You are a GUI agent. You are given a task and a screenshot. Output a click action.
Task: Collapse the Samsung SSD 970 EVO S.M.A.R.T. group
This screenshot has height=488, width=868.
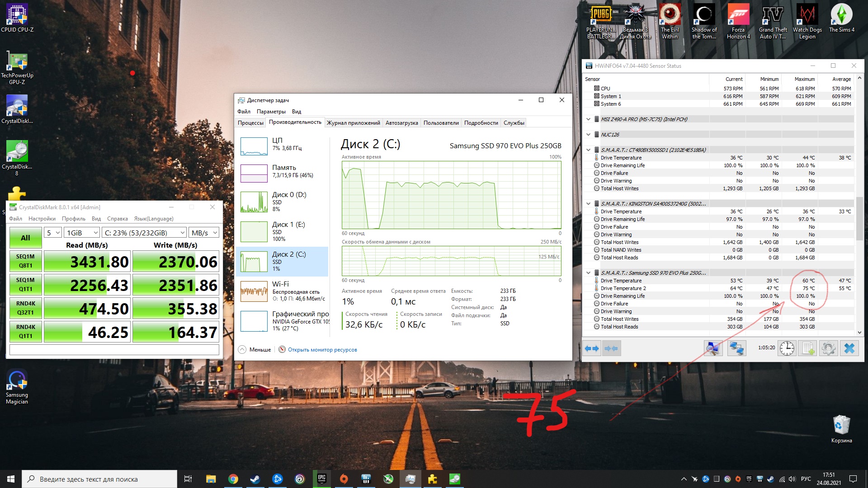(588, 273)
